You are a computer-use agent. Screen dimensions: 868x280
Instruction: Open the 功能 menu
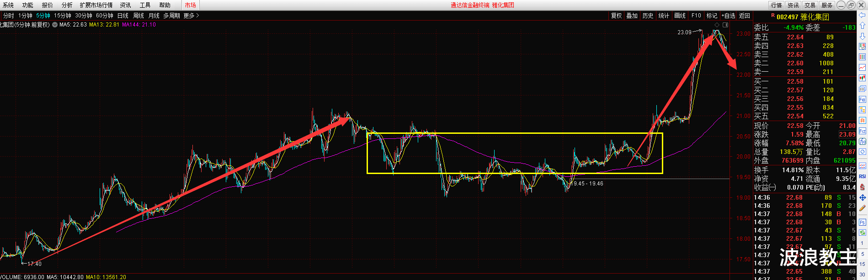point(27,5)
